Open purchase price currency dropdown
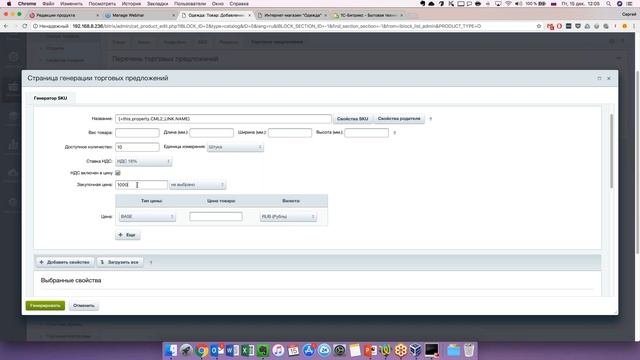 coord(197,185)
